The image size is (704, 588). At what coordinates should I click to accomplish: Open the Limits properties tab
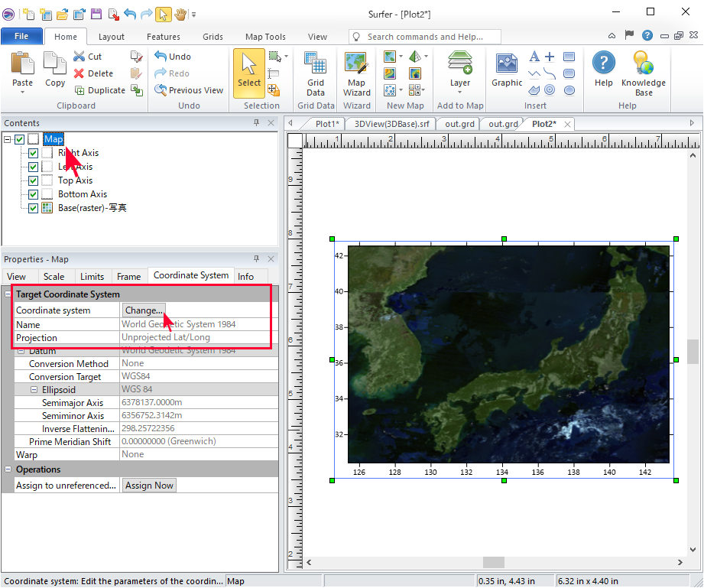pos(92,276)
